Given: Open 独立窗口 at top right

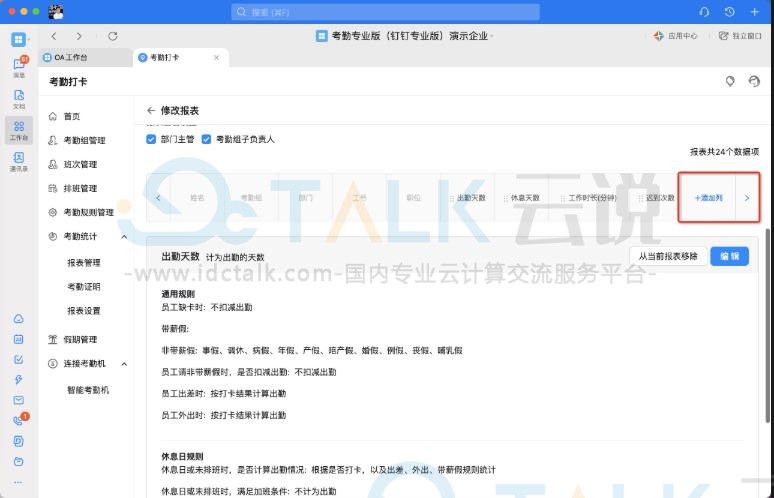Looking at the screenshot, I should (740, 36).
